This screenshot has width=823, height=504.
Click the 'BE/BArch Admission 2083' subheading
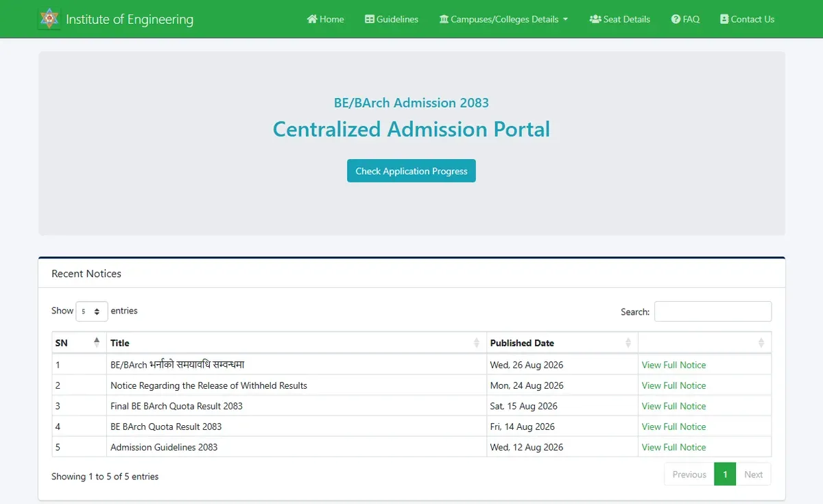(411, 103)
